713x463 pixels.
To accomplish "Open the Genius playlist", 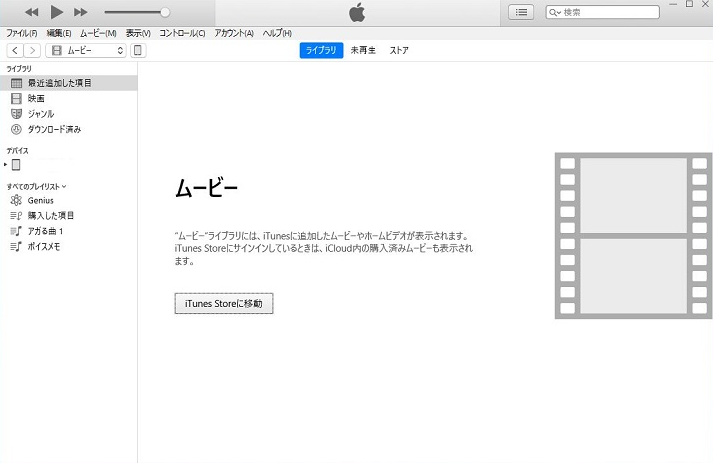I will coord(68,201).
